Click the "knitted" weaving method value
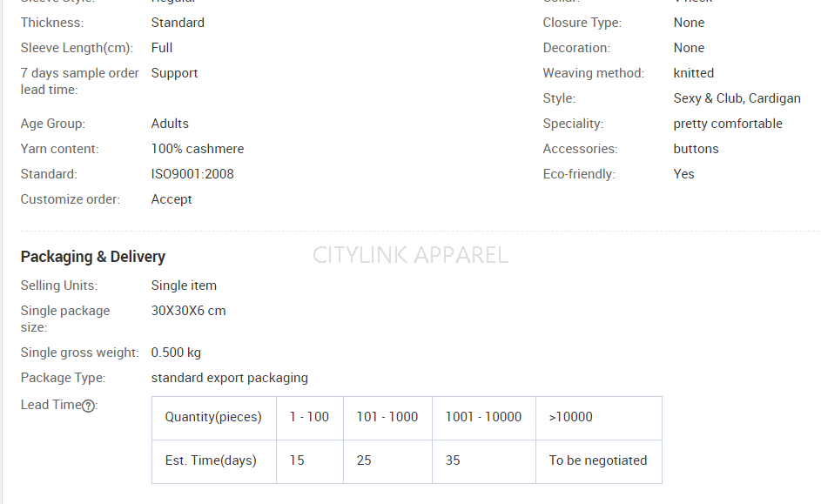Viewport: 821px width, 504px height. [x=694, y=73]
